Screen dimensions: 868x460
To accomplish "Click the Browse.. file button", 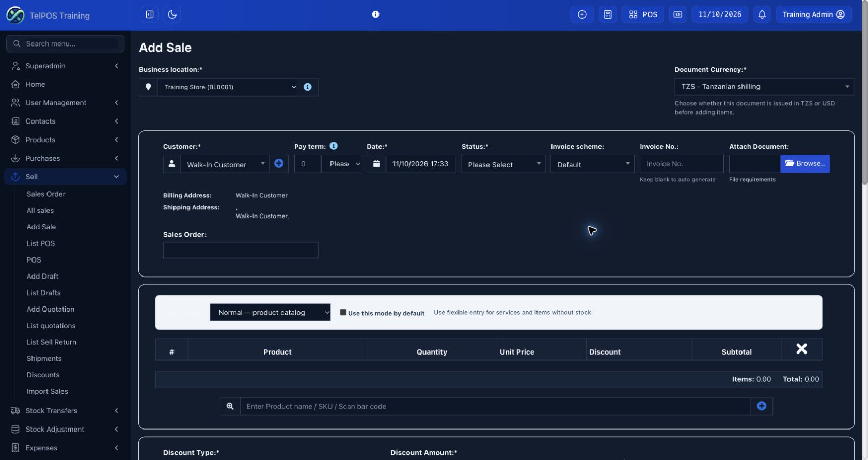I will click(805, 164).
